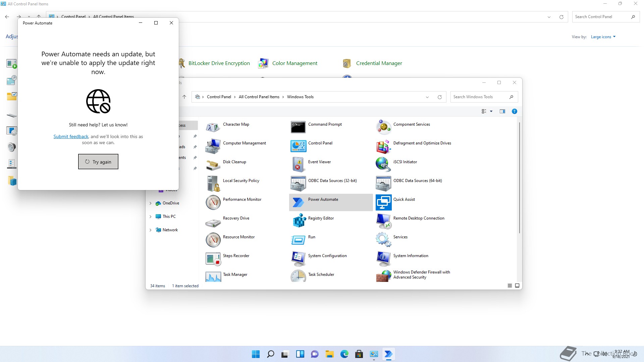Expand the This PC tree node
The height and width of the screenshot is (362, 644).
[151, 217]
